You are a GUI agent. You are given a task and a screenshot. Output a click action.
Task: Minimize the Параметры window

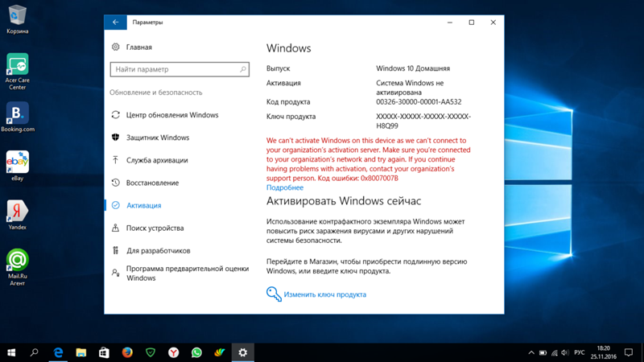[x=450, y=23]
